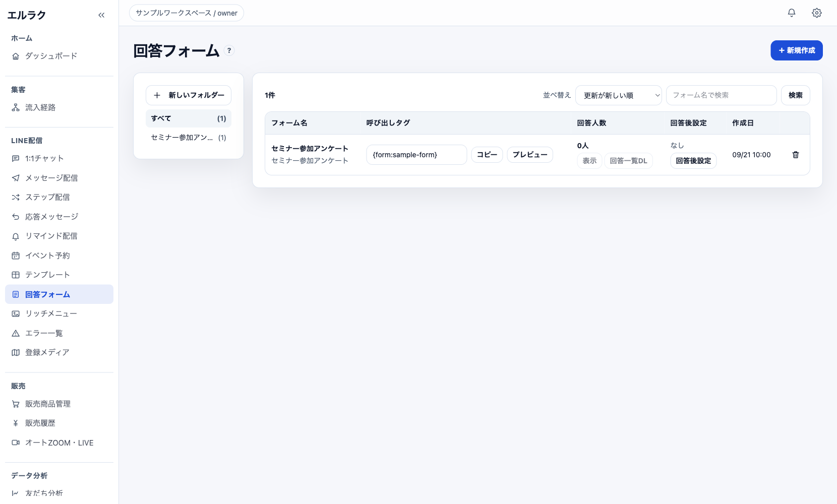This screenshot has height=504, width=837.
Task: Click プレビュー for セミナー参加アンケート
Action: click(530, 155)
